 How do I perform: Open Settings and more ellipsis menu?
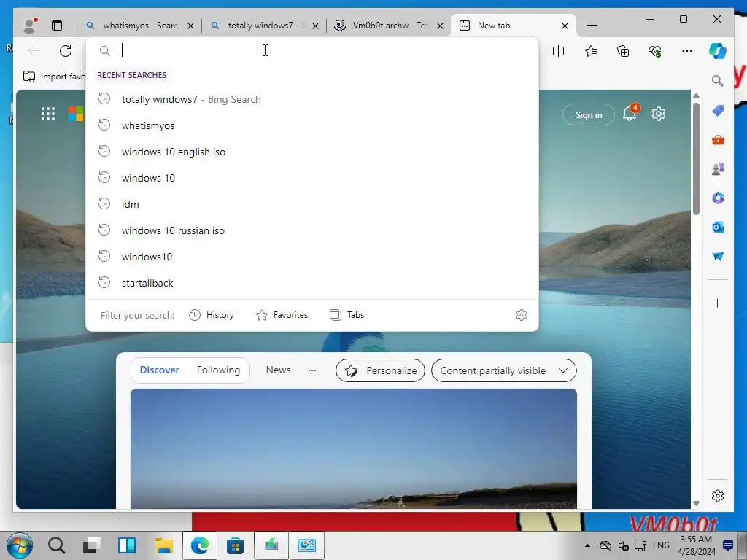coord(687,51)
